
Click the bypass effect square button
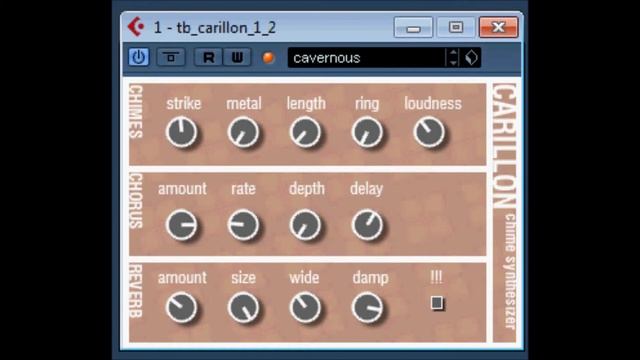pyautogui.click(x=171, y=57)
